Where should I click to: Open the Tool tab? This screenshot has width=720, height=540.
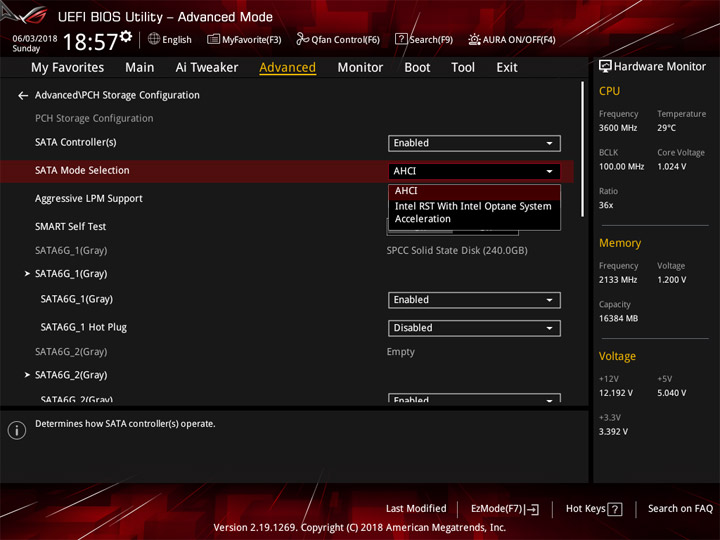(x=463, y=68)
